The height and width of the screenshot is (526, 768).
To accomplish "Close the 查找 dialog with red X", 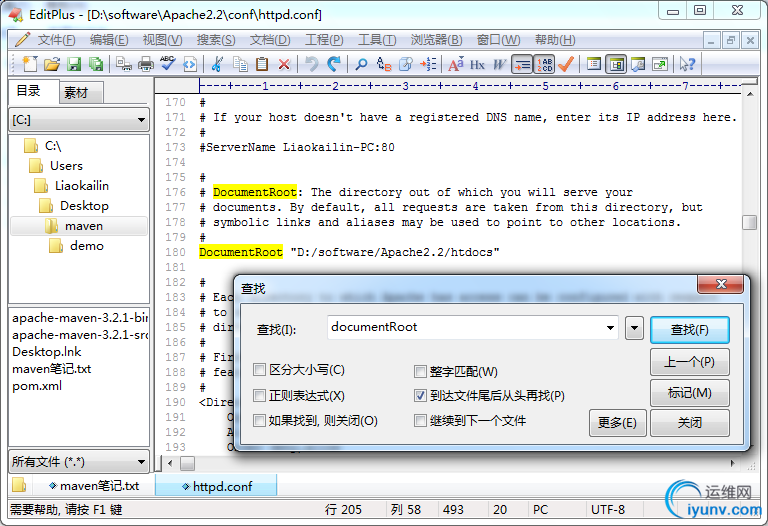I will click(720, 284).
